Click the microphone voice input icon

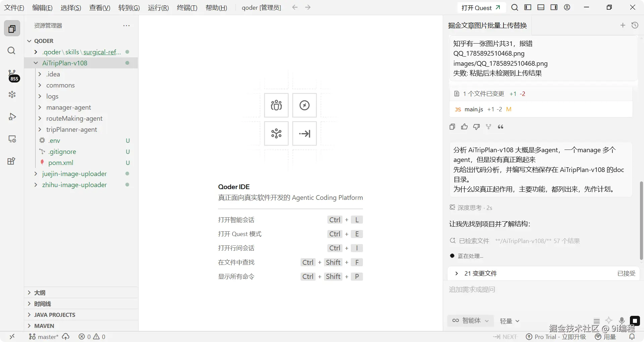pos(622,321)
